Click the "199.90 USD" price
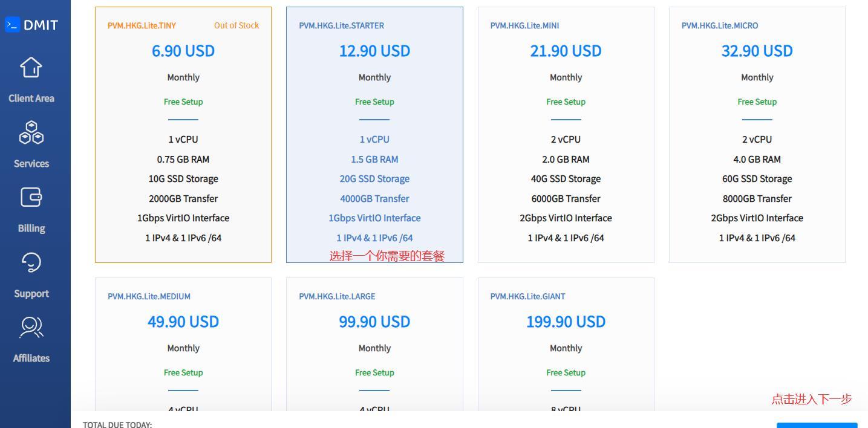This screenshot has height=428, width=868. click(566, 322)
